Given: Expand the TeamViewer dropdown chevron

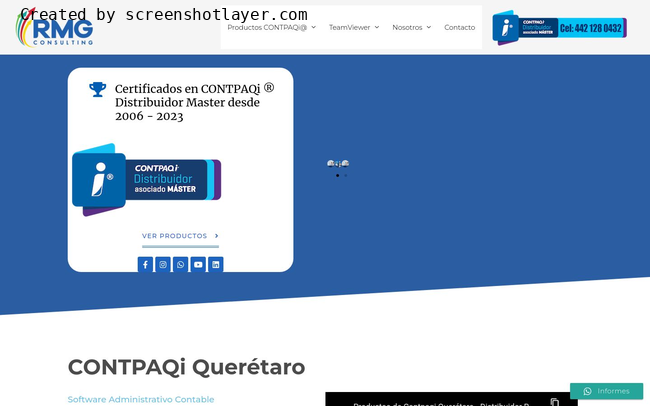Looking at the screenshot, I should [x=377, y=27].
